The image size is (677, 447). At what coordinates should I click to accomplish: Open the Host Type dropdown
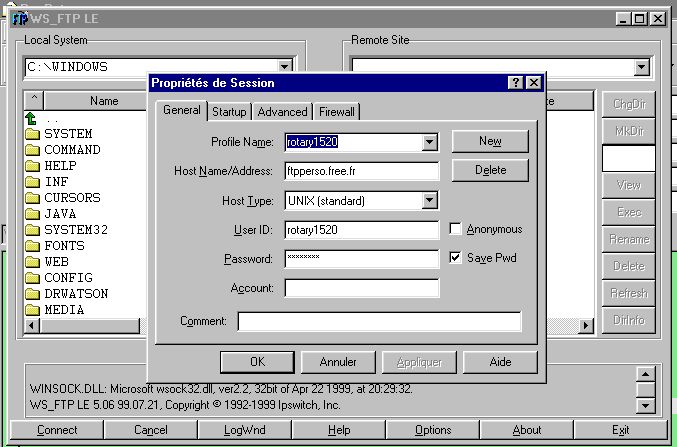click(x=430, y=200)
